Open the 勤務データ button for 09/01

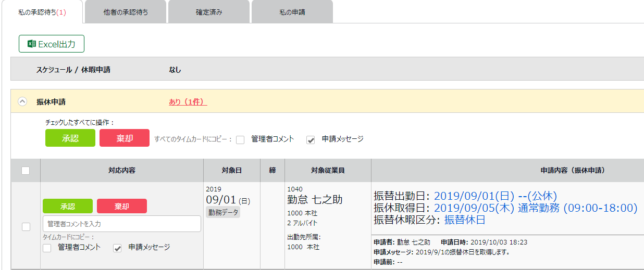(x=223, y=212)
